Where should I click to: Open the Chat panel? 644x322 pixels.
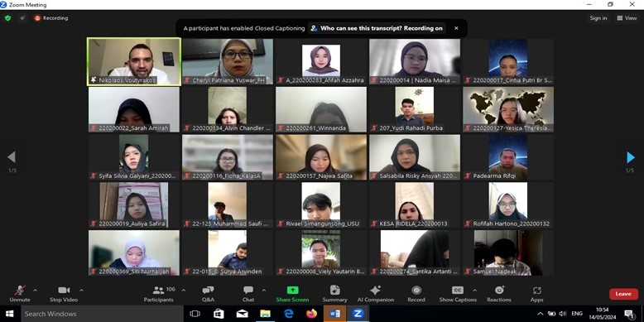point(248,294)
